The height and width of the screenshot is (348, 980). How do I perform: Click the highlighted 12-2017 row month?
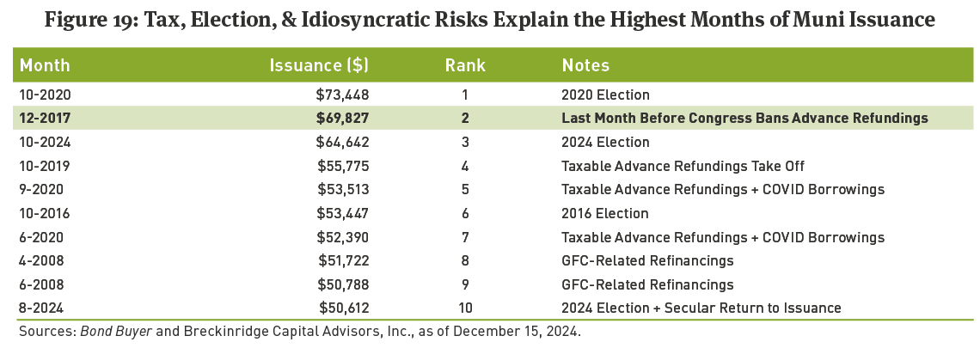(x=44, y=119)
